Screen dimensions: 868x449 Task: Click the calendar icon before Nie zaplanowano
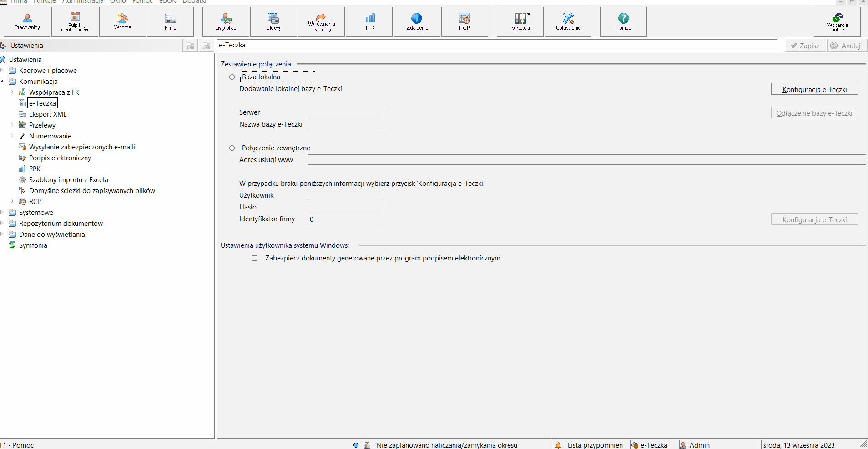coord(367,445)
